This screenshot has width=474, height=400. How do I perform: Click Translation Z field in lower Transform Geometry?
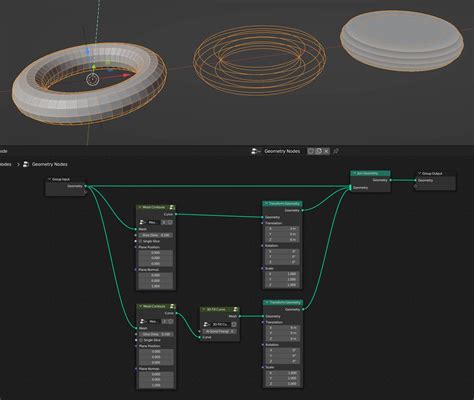[283, 339]
